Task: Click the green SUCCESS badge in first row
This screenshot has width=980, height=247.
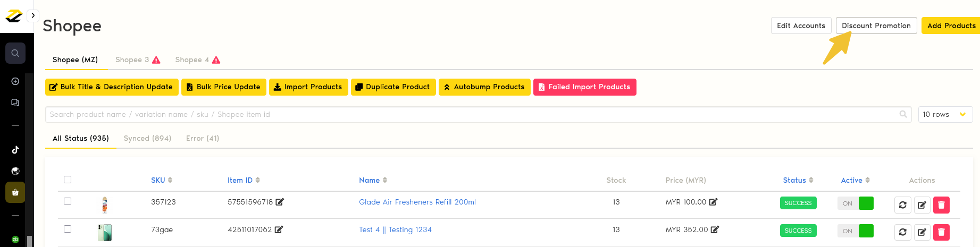Action: (798, 203)
